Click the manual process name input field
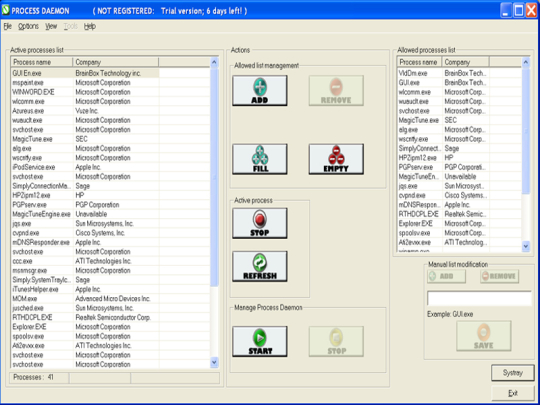The width and height of the screenshot is (540, 405). (479, 298)
